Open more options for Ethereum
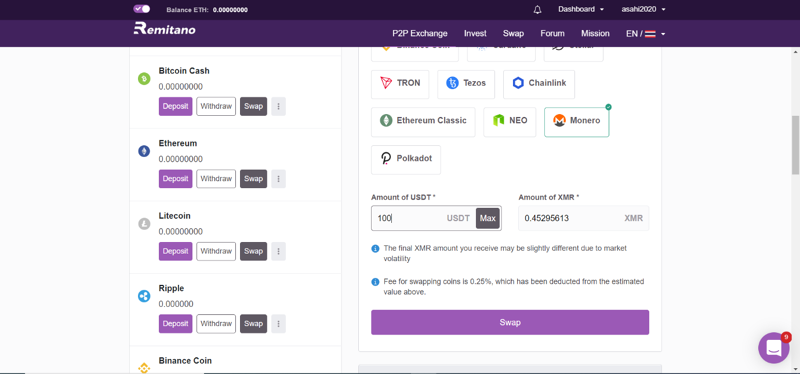800x374 pixels. (x=279, y=179)
